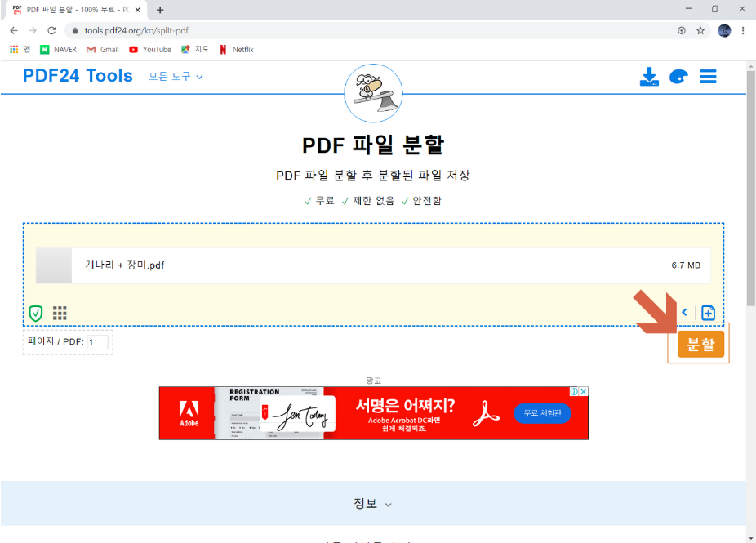
Task: Open the Gmail bookmark
Action: [103, 49]
